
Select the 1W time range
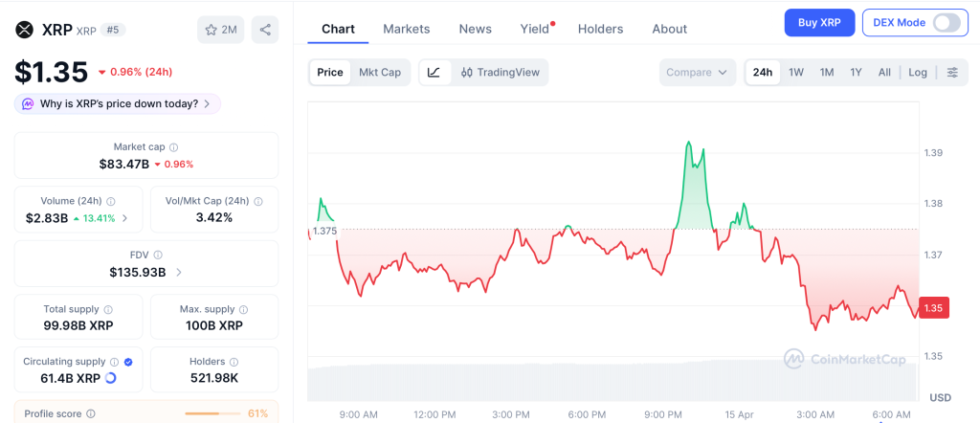click(x=795, y=73)
